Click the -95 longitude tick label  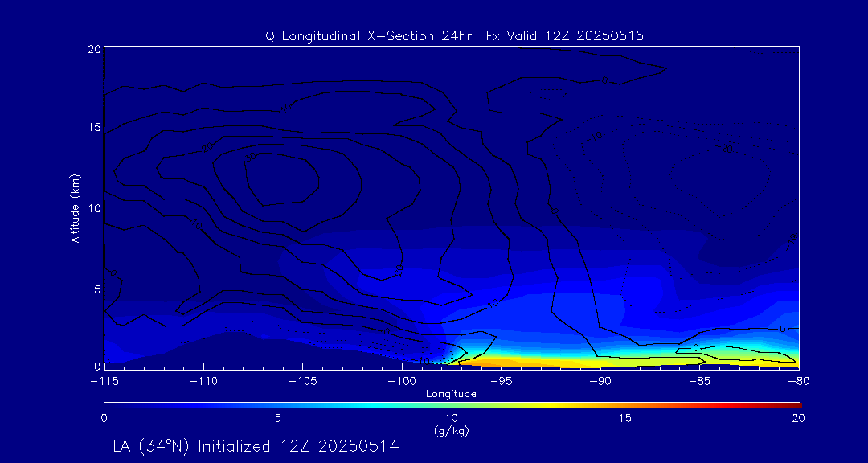click(501, 382)
